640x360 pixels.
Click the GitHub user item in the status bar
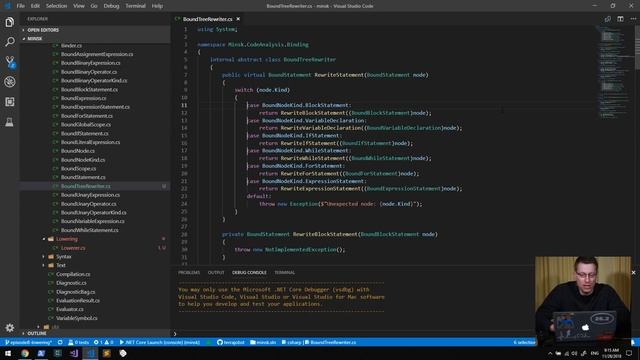coord(231,342)
